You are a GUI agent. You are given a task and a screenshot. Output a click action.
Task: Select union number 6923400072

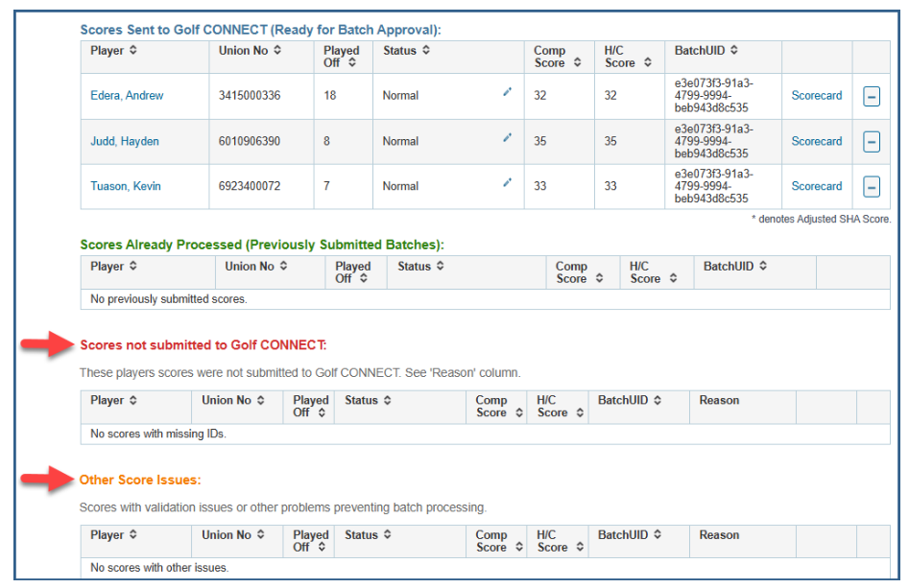250,186
